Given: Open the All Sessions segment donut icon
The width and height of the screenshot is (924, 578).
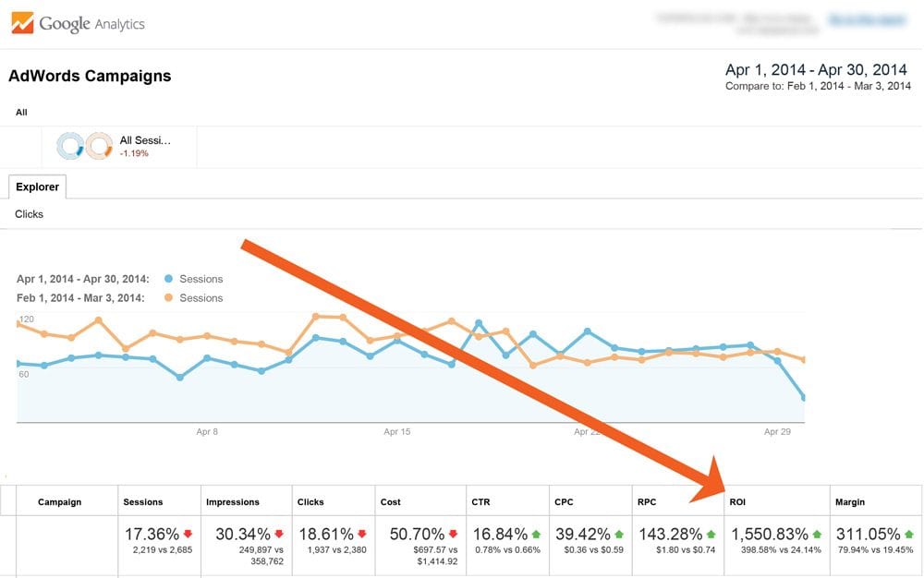Looking at the screenshot, I should pos(69,143).
